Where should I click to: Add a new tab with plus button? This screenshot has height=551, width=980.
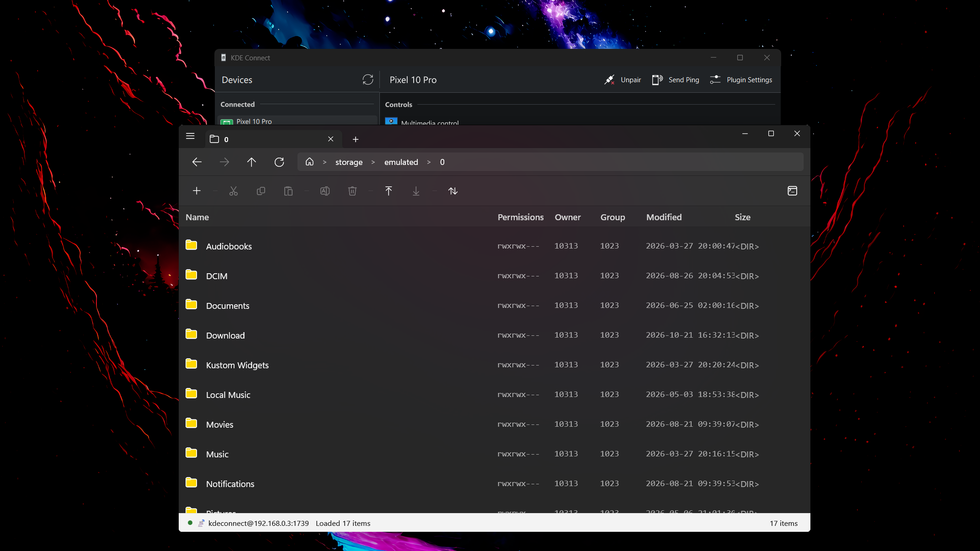point(356,139)
